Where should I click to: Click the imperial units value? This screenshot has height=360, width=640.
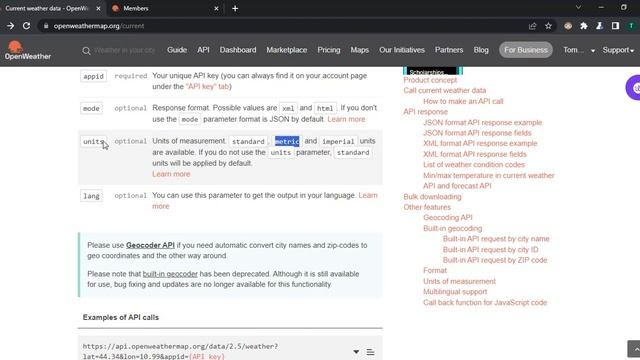pos(338,141)
